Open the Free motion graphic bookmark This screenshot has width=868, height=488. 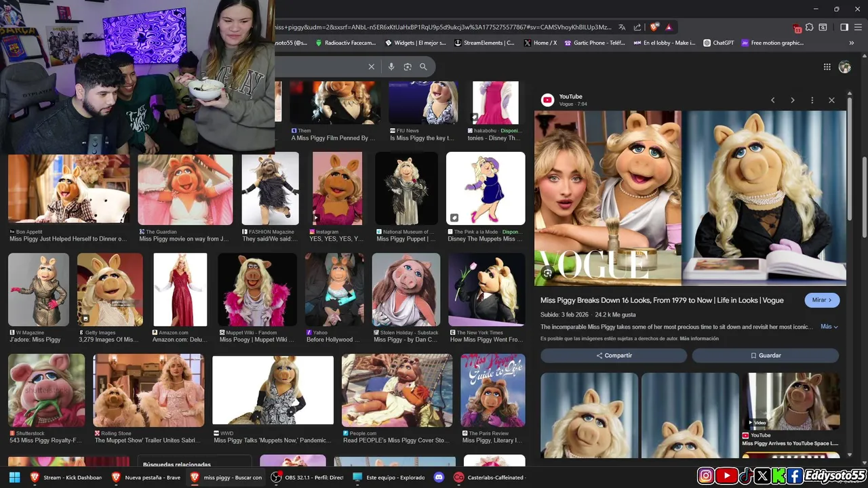point(772,43)
